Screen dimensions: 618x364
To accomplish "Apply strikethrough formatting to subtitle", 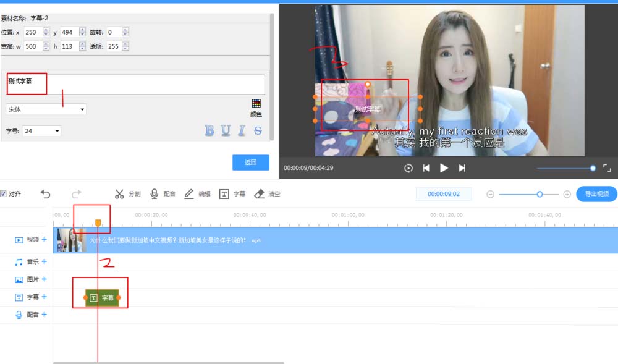I will 256,131.
